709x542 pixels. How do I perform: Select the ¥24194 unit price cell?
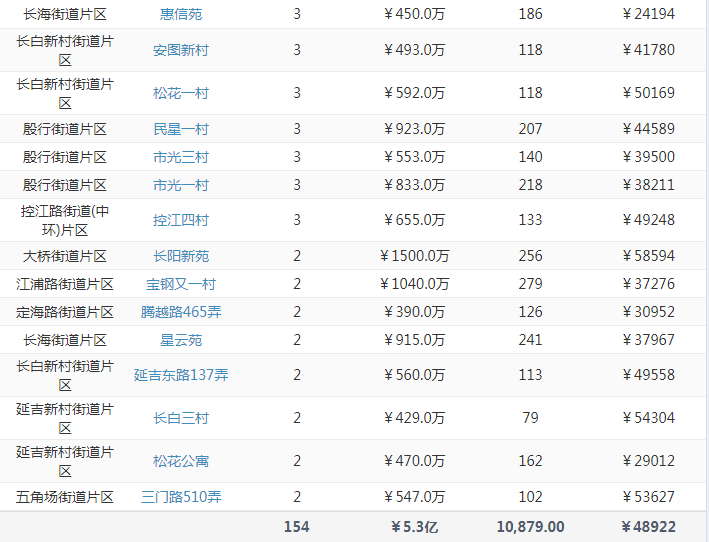648,14
